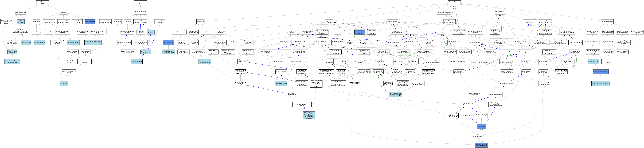
Task: Click the identical protein binding node
Action: [x=82, y=32]
